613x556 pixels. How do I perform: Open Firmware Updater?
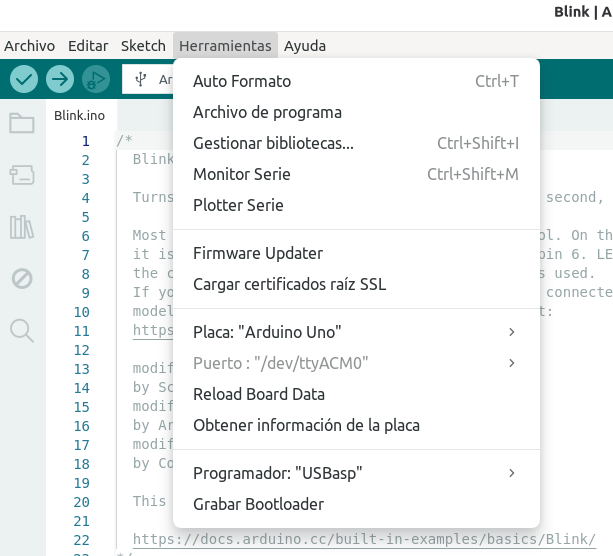[x=356, y=253]
